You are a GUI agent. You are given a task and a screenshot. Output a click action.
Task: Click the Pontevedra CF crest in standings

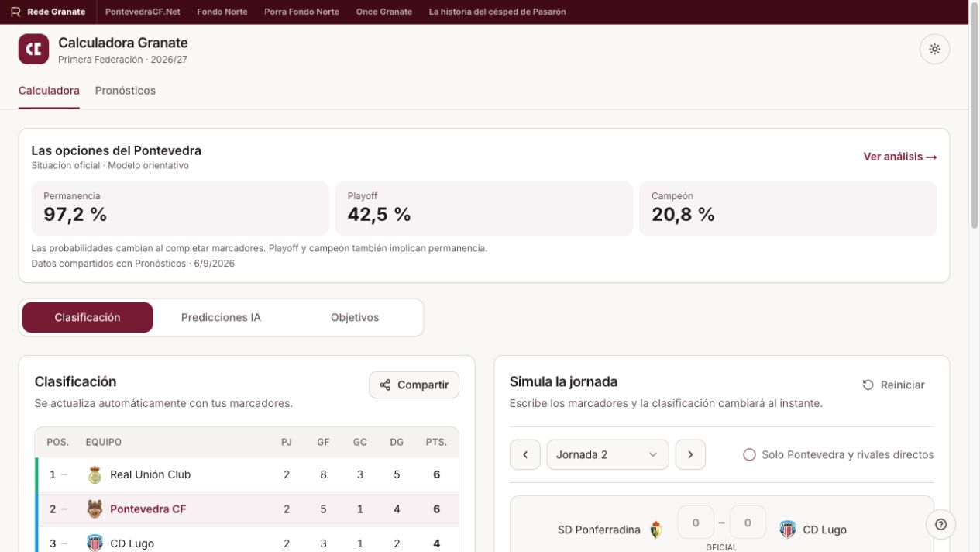coord(95,509)
